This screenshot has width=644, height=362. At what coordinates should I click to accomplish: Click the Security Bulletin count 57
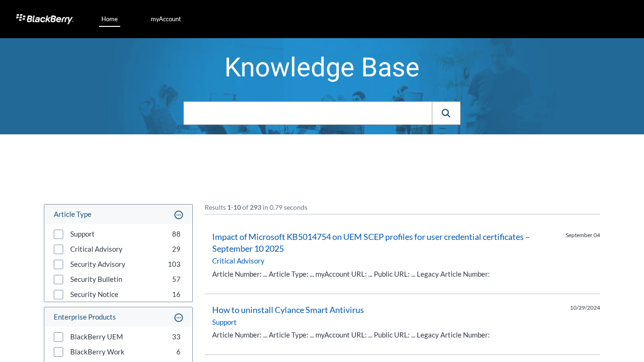(176, 280)
